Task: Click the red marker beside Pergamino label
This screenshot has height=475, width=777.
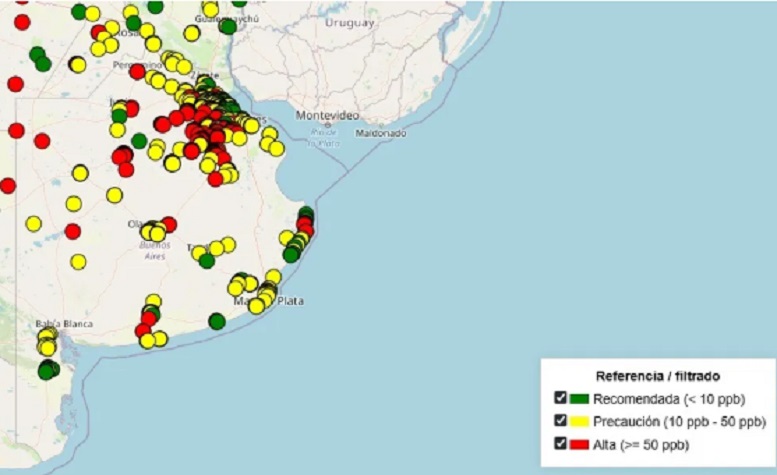Action: 137,71
